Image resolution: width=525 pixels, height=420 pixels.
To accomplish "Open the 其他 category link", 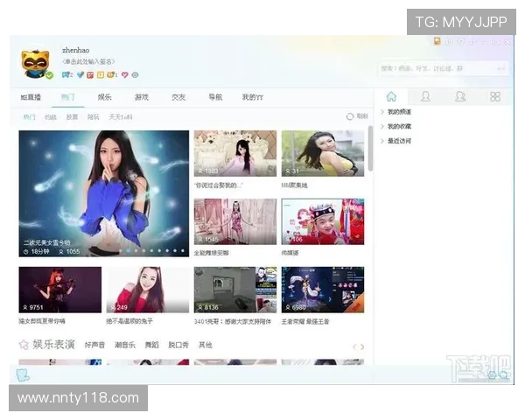I will 206,345.
